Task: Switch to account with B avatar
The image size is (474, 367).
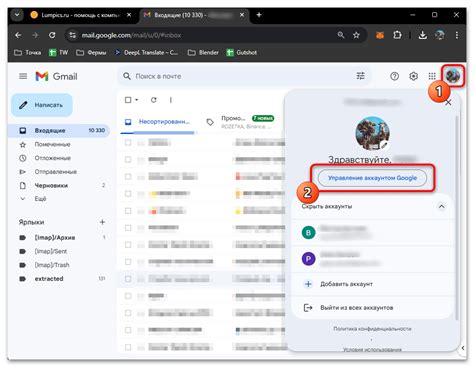Action: pos(372,232)
